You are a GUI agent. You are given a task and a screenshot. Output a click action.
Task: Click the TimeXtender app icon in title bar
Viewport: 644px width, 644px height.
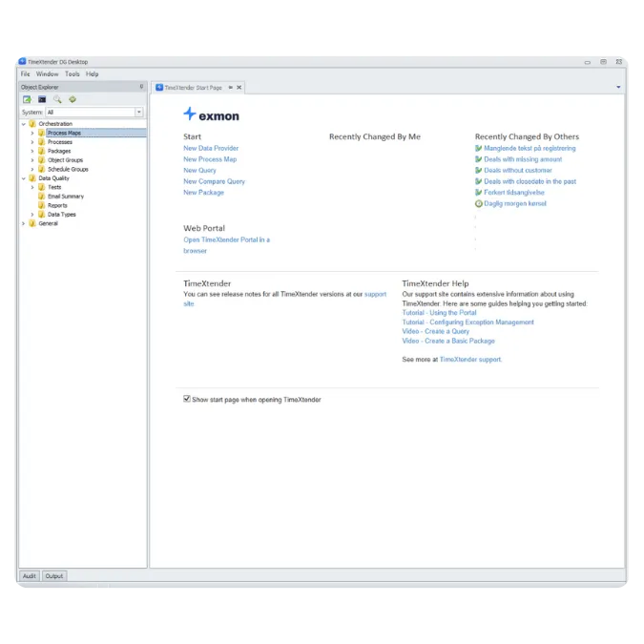pos(23,62)
